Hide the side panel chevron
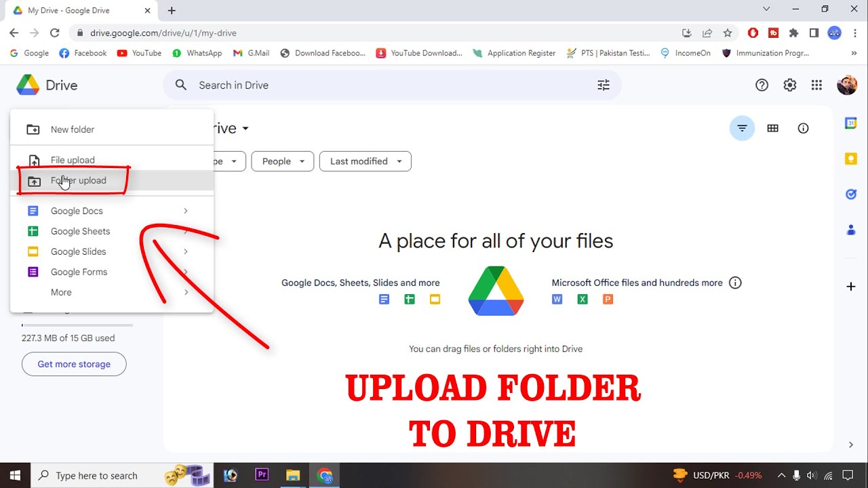The width and height of the screenshot is (868, 488). (x=851, y=445)
